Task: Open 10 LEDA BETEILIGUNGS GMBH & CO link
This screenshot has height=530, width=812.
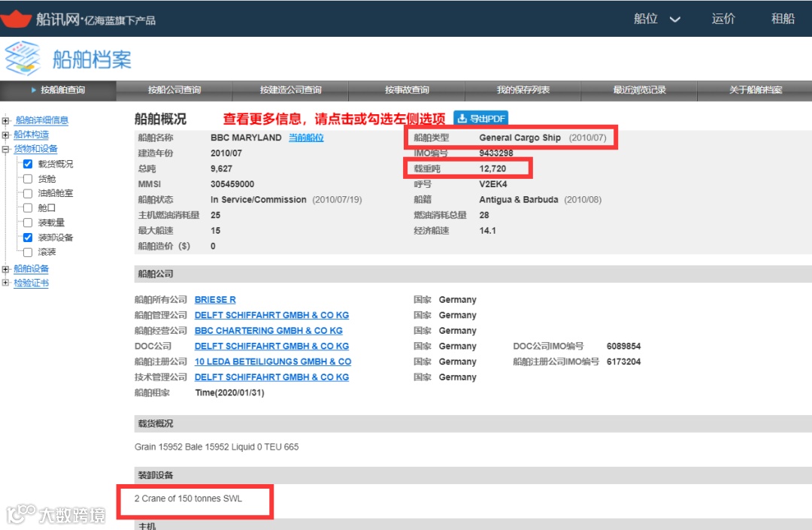Action: point(273,362)
